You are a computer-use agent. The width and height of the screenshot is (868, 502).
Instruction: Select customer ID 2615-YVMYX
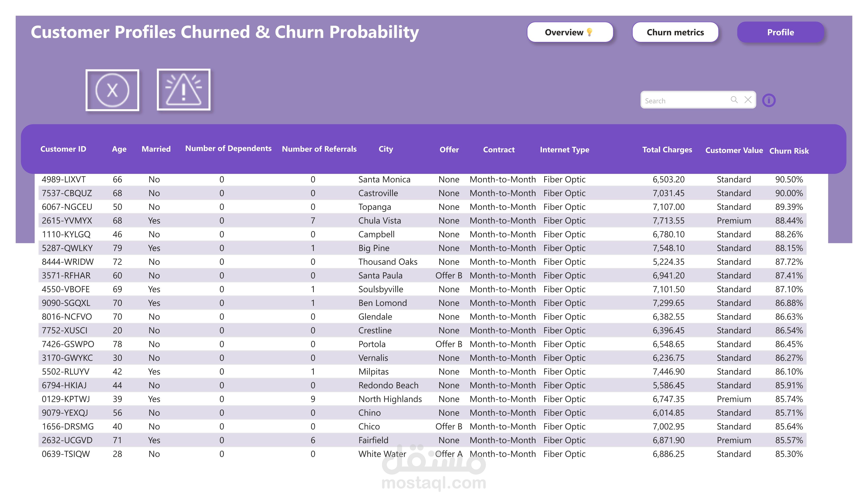[x=67, y=221]
